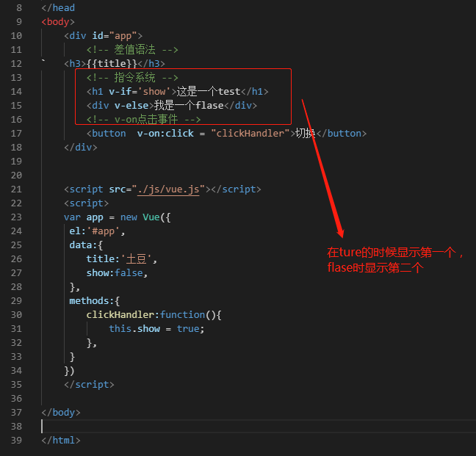Click the 指令系统 comment on line 13

[132, 77]
